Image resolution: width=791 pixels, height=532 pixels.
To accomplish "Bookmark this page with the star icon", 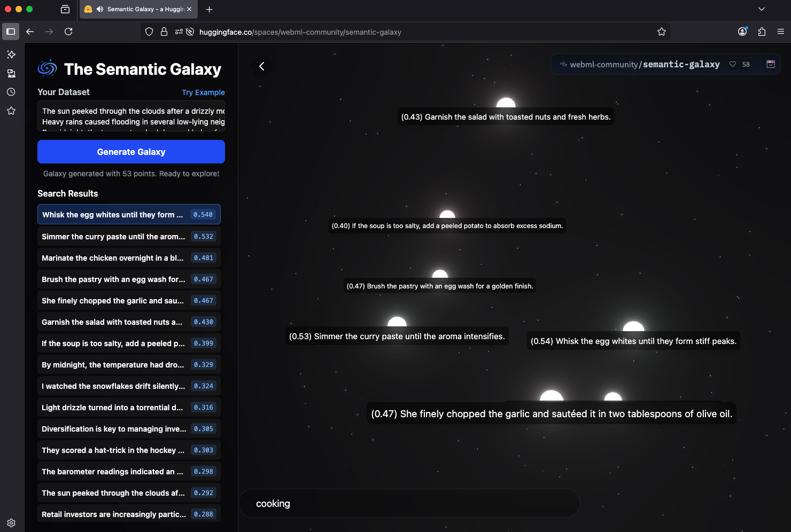I will pos(661,32).
